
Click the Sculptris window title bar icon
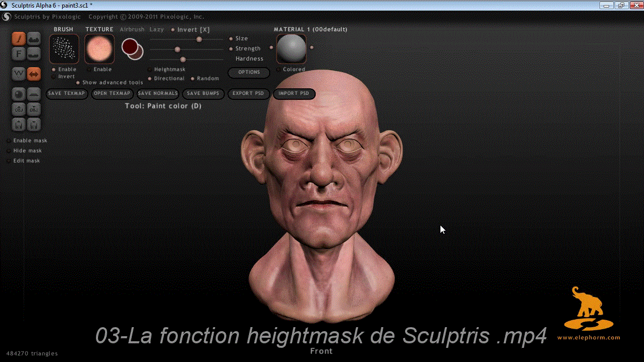point(6,5)
